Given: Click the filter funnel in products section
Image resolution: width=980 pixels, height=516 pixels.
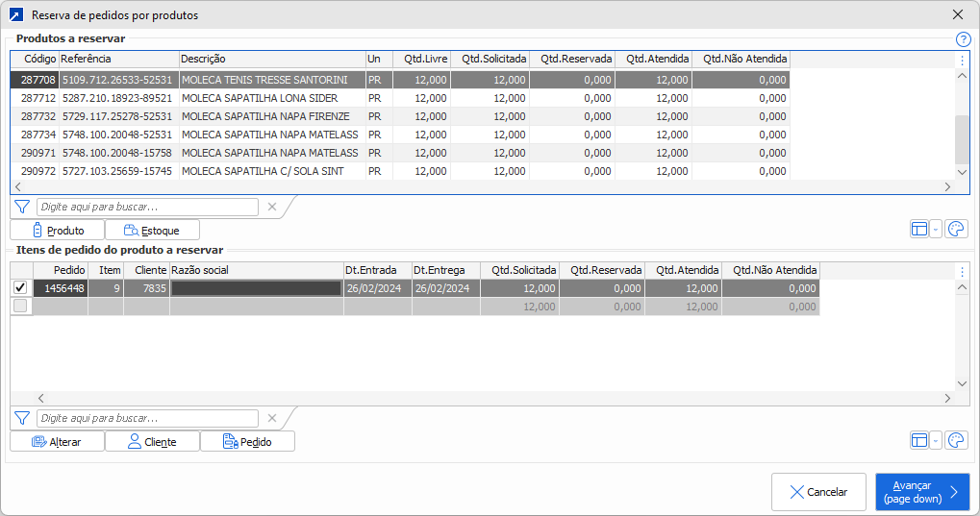Looking at the screenshot, I should click(22, 207).
